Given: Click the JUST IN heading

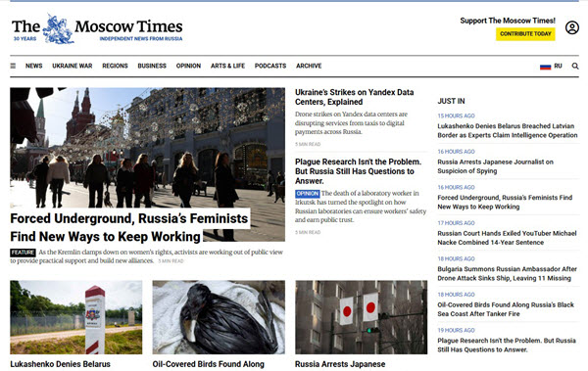Looking at the screenshot, I should pos(451,101).
